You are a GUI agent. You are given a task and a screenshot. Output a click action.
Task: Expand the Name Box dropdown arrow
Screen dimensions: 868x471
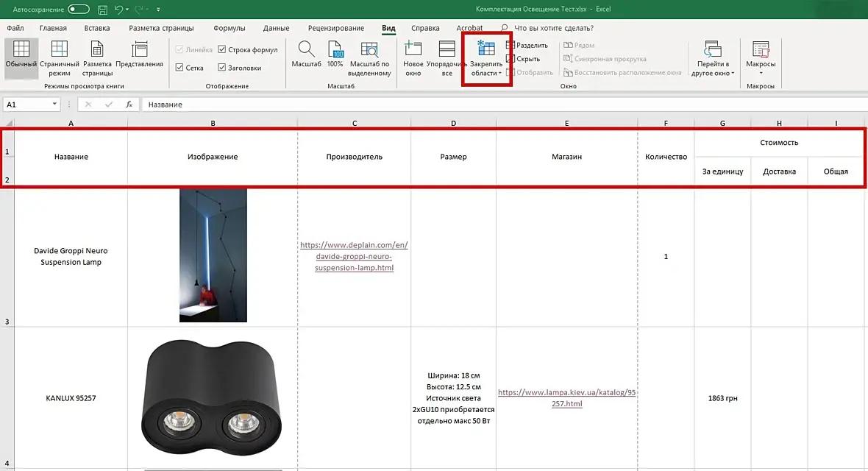[x=54, y=105]
